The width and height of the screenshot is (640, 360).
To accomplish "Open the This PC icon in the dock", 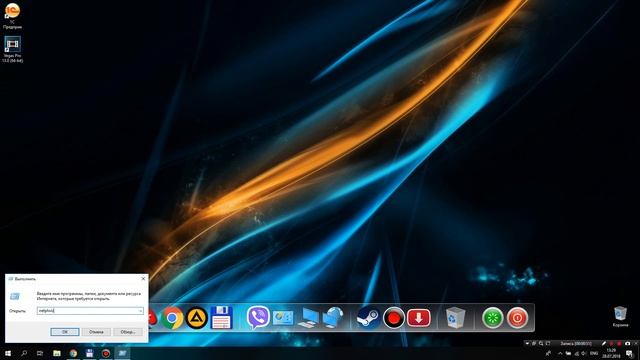I will pos(308,318).
